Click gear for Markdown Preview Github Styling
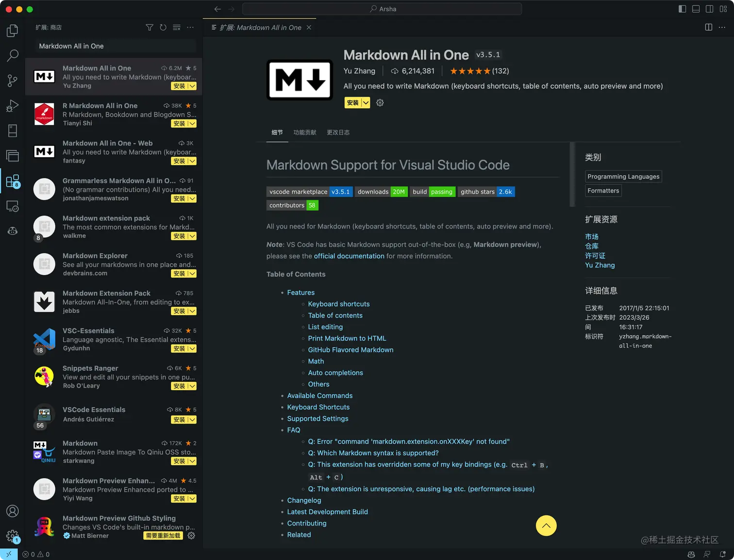Image resolution: width=734 pixels, height=560 pixels. click(191, 536)
